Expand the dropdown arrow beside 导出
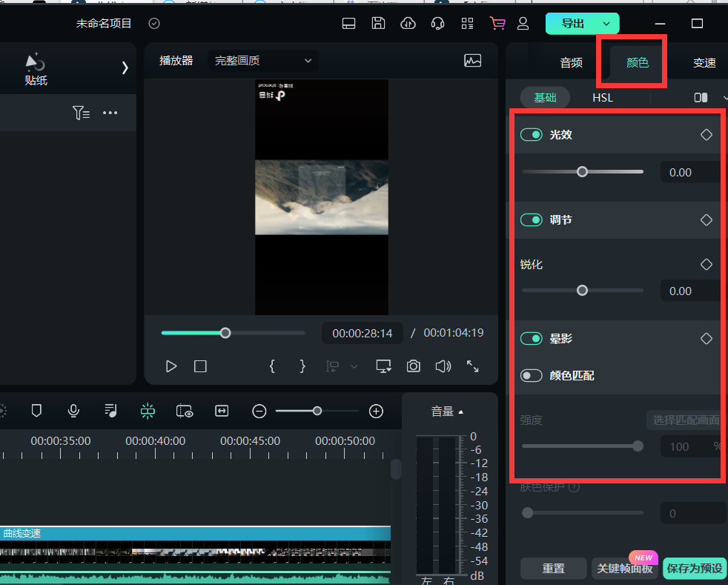This screenshot has width=728, height=585. [607, 24]
